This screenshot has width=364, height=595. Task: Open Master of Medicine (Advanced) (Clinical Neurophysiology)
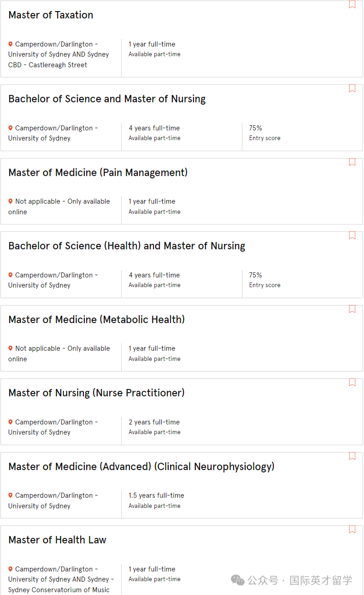[x=141, y=466]
